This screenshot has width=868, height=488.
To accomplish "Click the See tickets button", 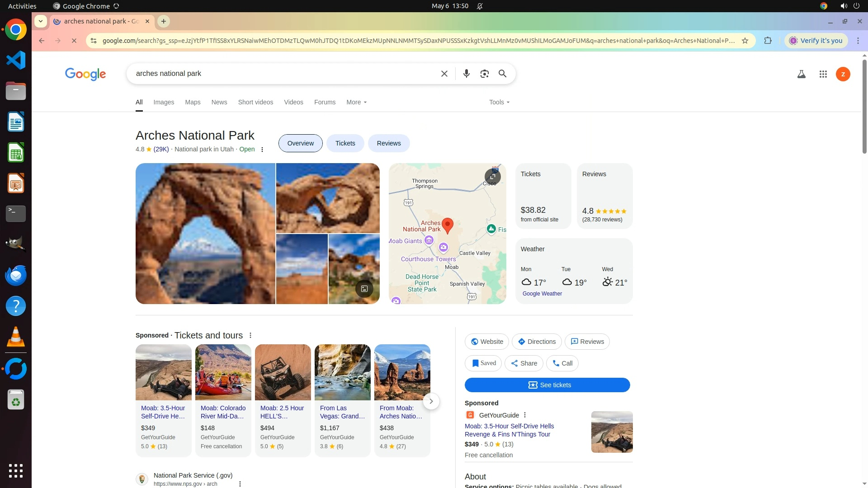I will pos(547,385).
